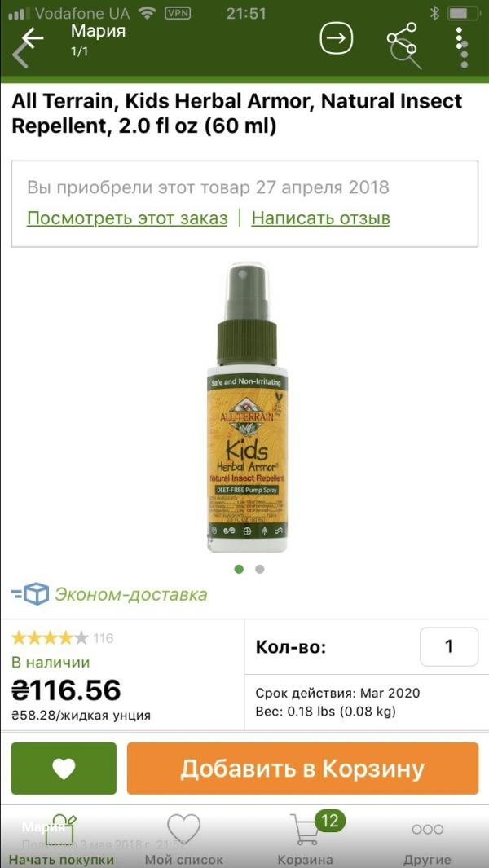Open the Корзина cart tab
This screenshot has width=489, height=868.
coord(306,838)
